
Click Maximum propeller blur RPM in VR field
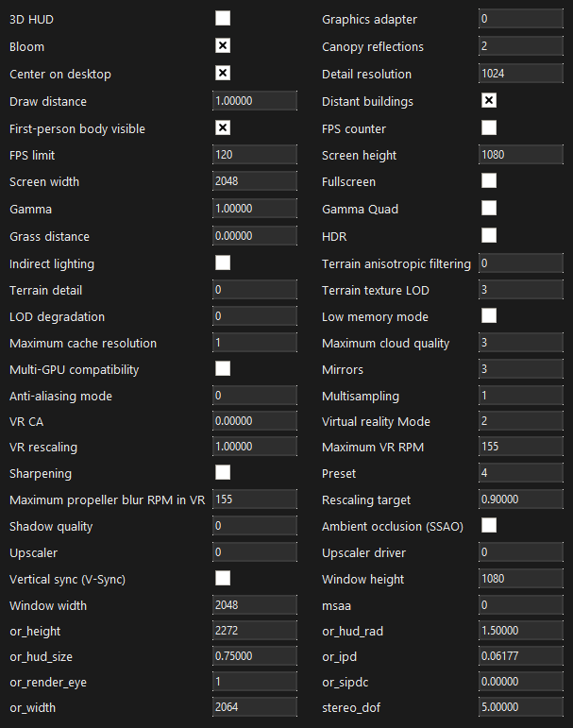point(255,499)
